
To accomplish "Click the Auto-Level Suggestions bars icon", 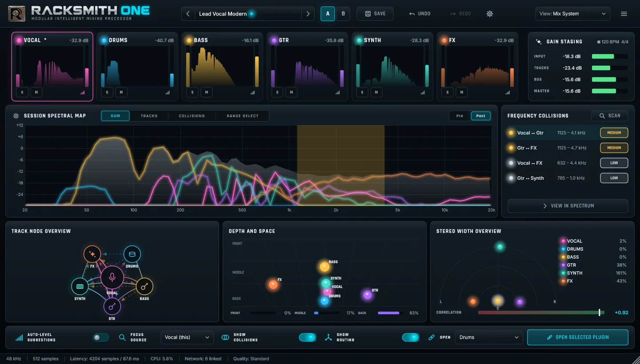I will 19,337.
